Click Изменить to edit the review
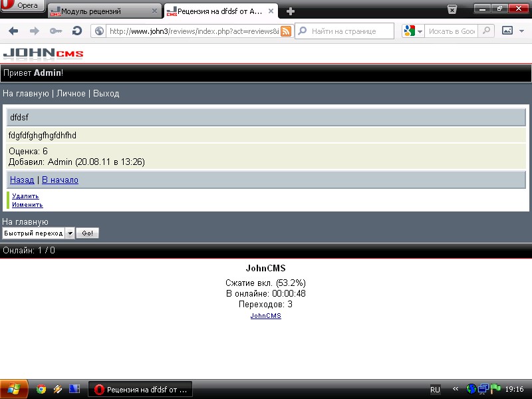The image size is (532, 399). (x=27, y=205)
